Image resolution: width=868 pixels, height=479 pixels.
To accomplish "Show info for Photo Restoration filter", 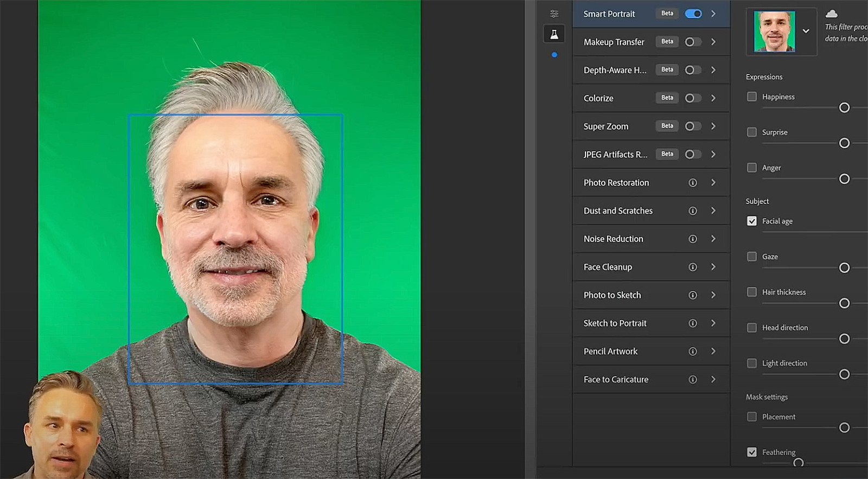I will [x=693, y=183].
